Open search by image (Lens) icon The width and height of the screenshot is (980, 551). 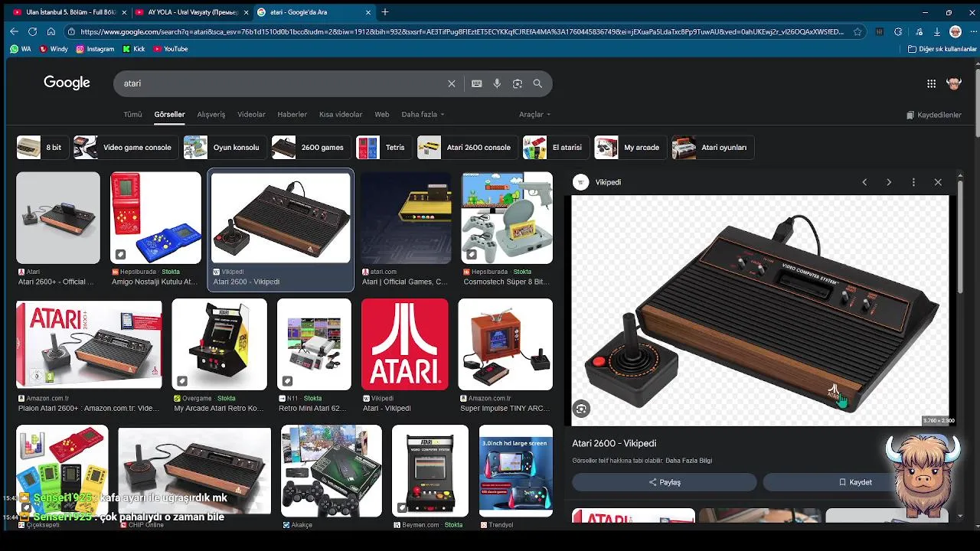point(518,83)
